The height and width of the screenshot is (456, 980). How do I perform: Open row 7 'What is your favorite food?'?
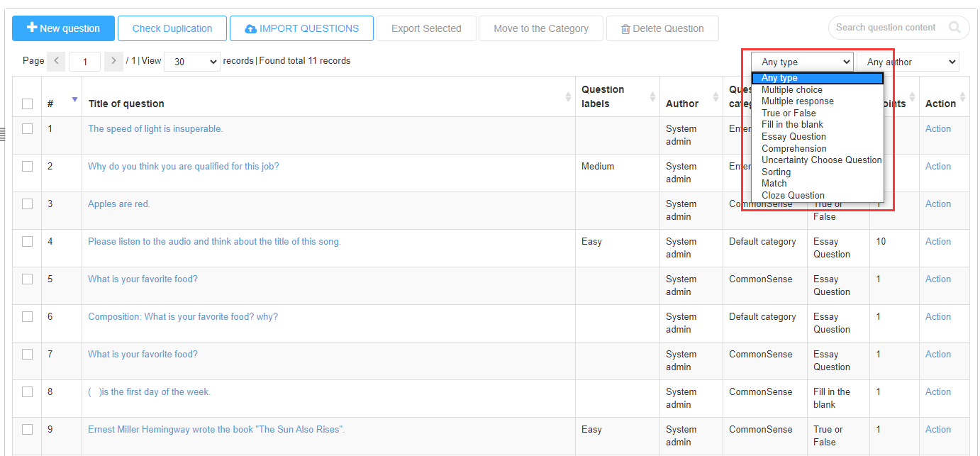click(143, 355)
